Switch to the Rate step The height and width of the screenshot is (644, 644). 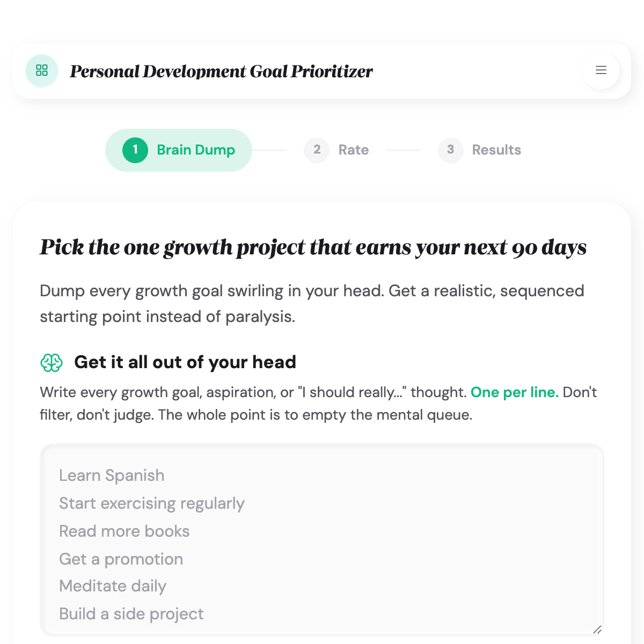[x=353, y=150]
